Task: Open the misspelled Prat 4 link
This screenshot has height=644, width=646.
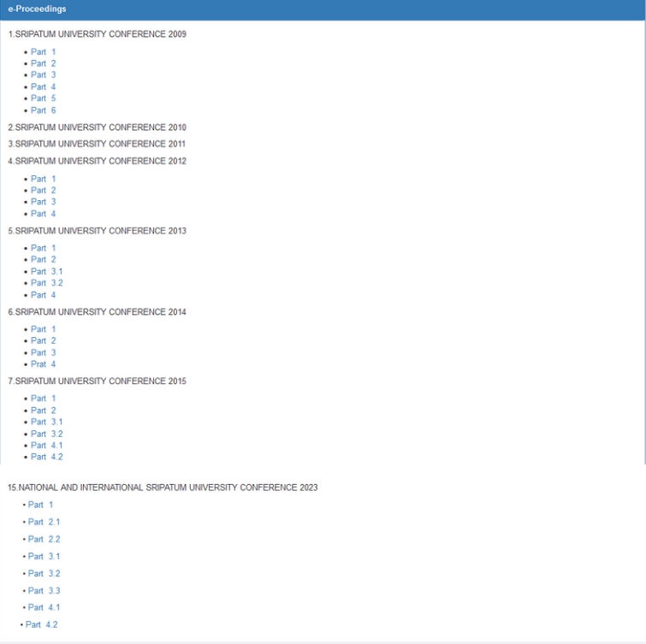Action: pyautogui.click(x=44, y=364)
